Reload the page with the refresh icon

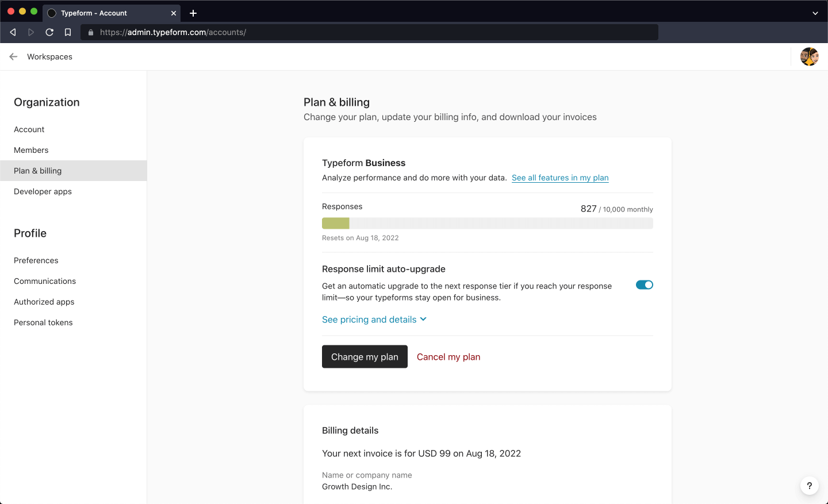49,32
